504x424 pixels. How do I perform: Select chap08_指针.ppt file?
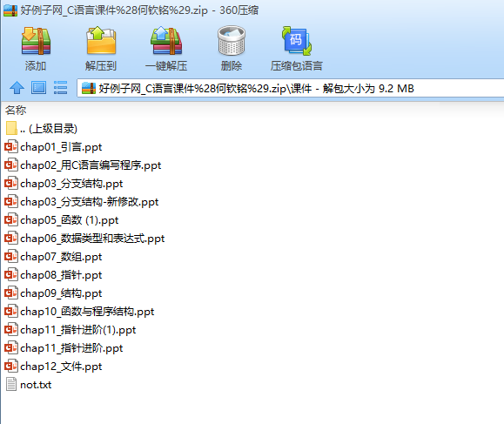pyautogui.click(x=53, y=275)
